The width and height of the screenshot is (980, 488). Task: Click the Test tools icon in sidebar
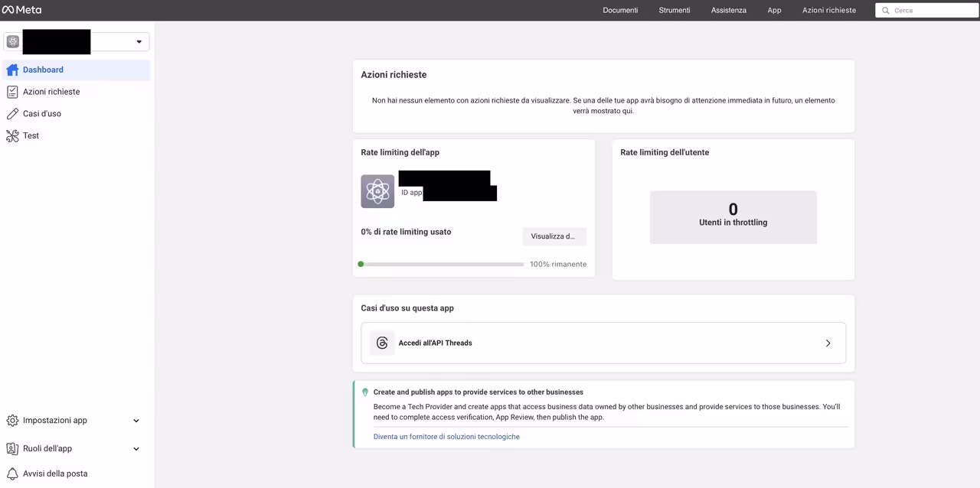tap(12, 136)
